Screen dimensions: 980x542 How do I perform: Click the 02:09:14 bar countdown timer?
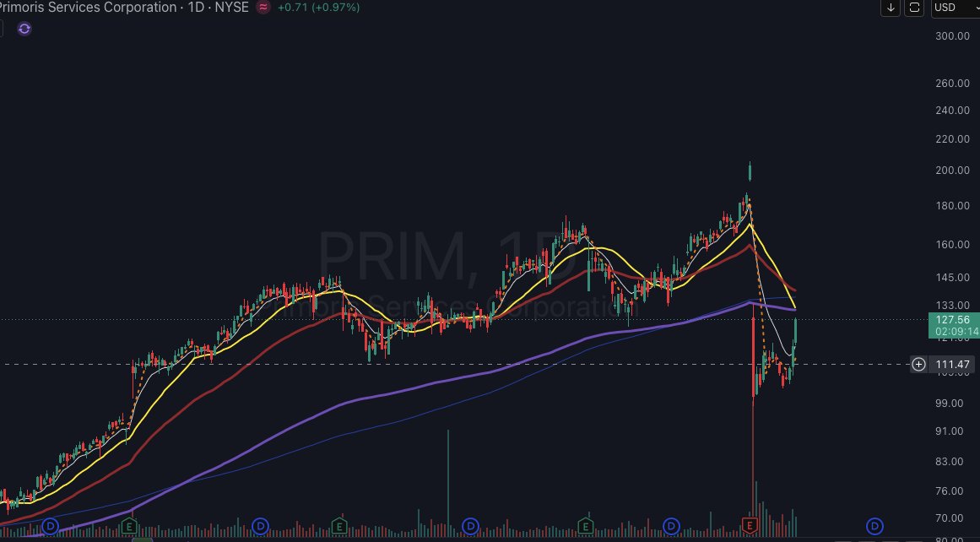pos(957,332)
